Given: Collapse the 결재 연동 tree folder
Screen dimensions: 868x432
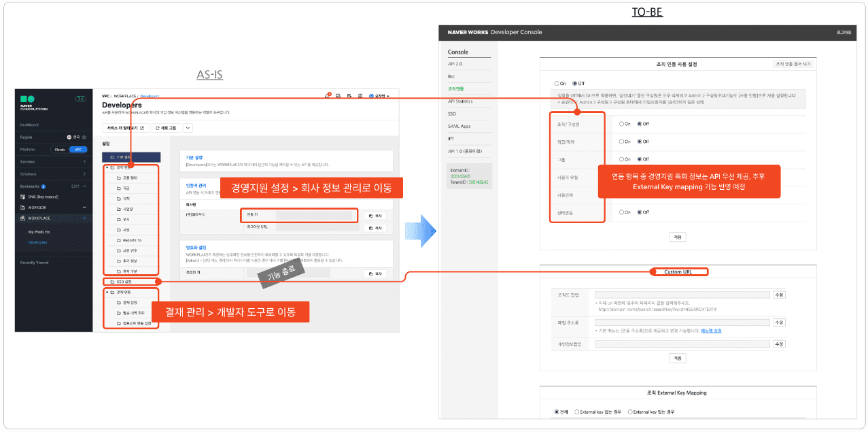Looking at the screenshot, I should pos(106,292).
